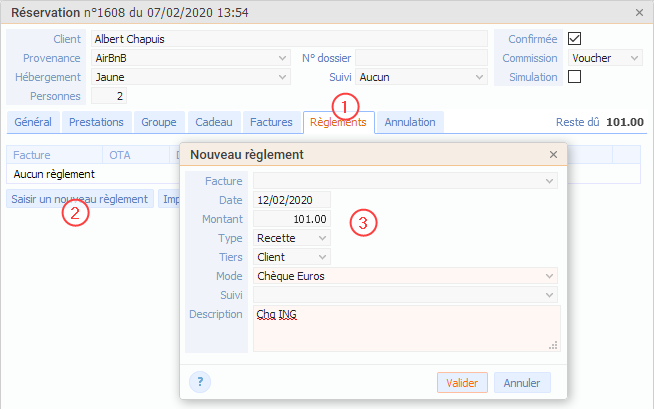Close the Nouveau règlement dialog
The width and height of the screenshot is (654, 410).
[553, 155]
